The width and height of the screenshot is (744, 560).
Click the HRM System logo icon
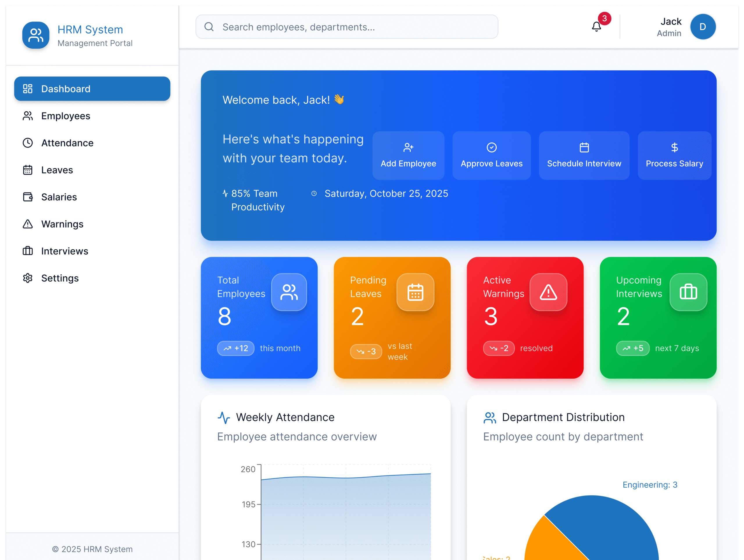point(36,35)
